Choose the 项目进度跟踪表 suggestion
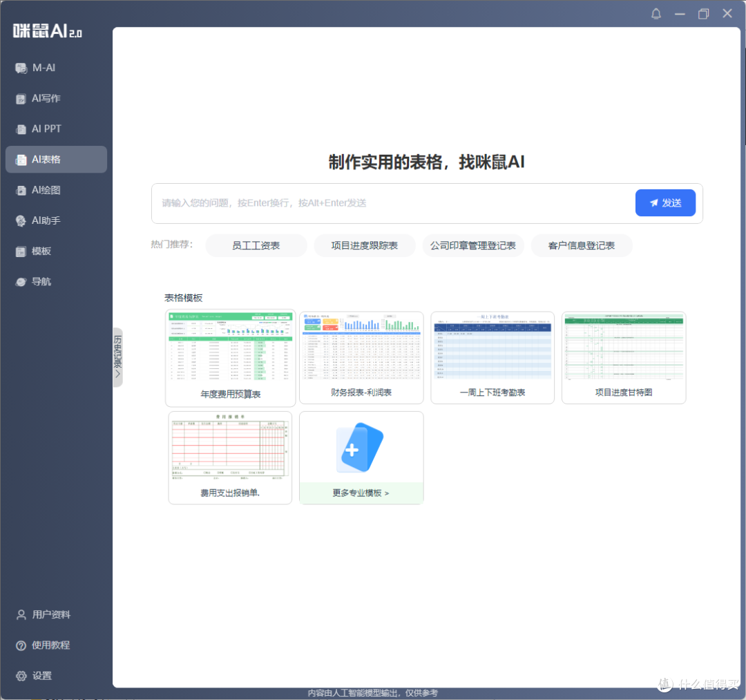746x700 pixels. [365, 245]
